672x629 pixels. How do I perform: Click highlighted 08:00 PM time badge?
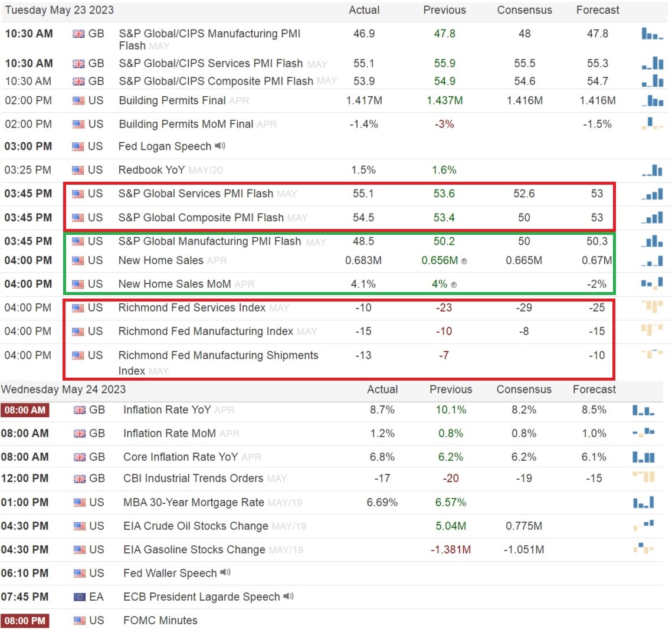click(25, 620)
